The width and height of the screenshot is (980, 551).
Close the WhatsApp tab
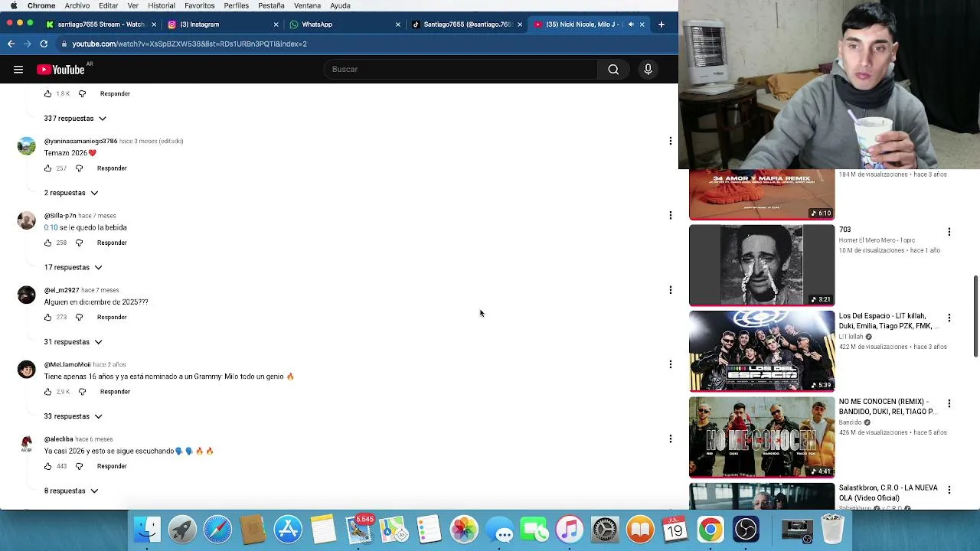coord(398,24)
